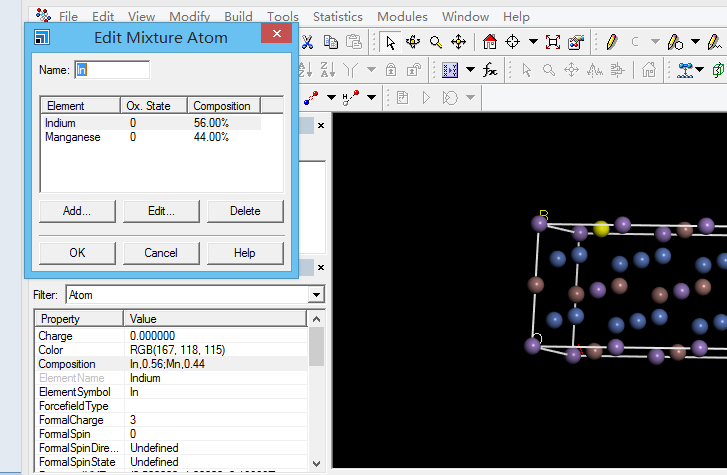
Task: Open the Filter Atom dropdown
Action: pyautogui.click(x=316, y=295)
